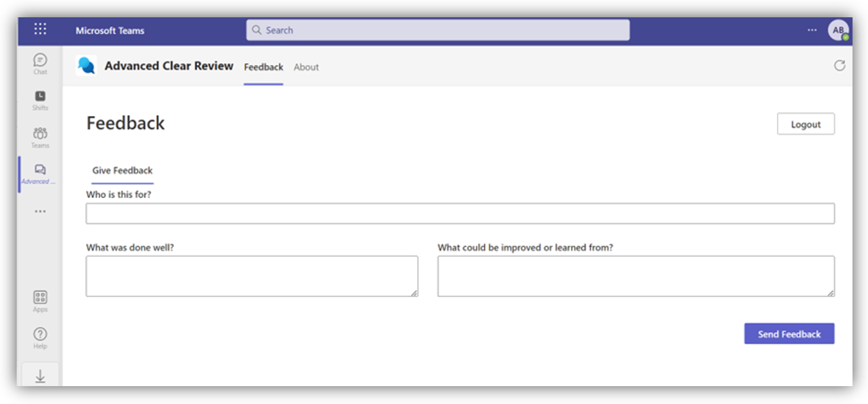Image resolution: width=868 pixels, height=404 pixels.
Task: Click the Logout button
Action: [805, 125]
